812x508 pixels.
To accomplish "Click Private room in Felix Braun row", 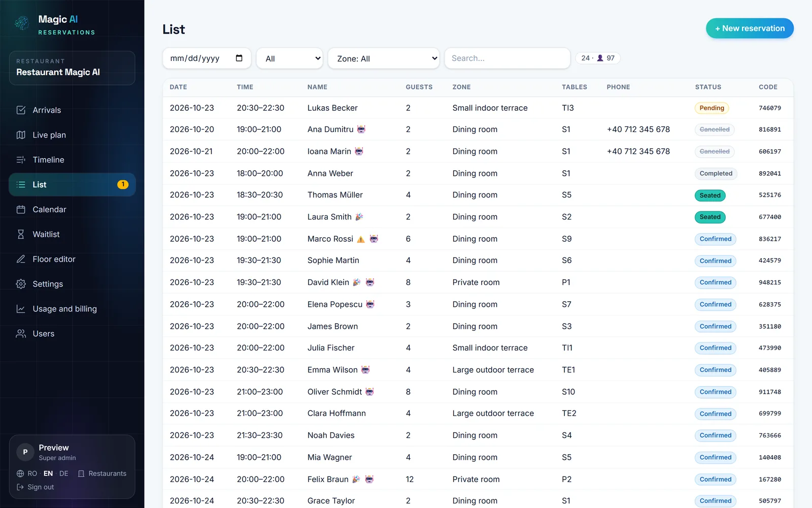I will point(476,479).
